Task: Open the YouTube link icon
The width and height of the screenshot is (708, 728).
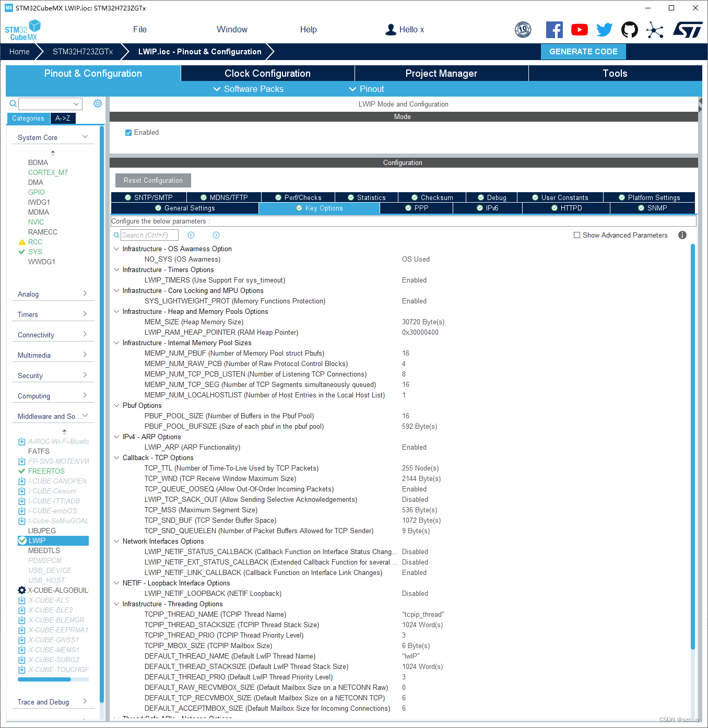Action: 580,30
